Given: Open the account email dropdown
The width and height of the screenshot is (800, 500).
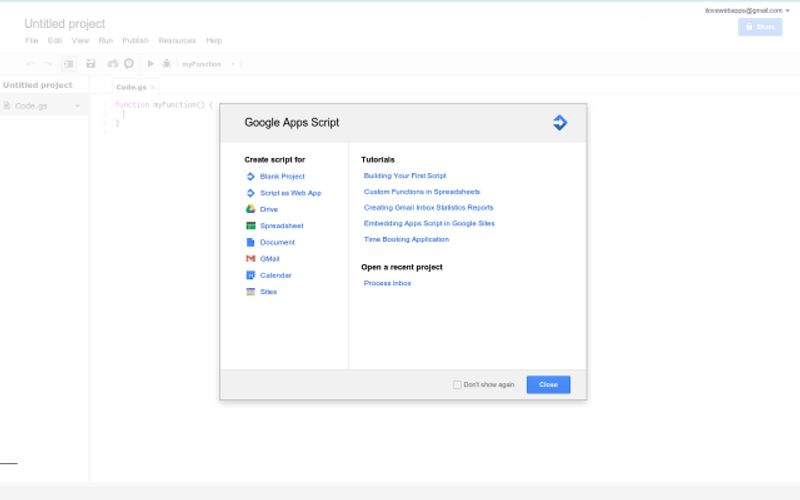Looking at the screenshot, I should point(787,10).
